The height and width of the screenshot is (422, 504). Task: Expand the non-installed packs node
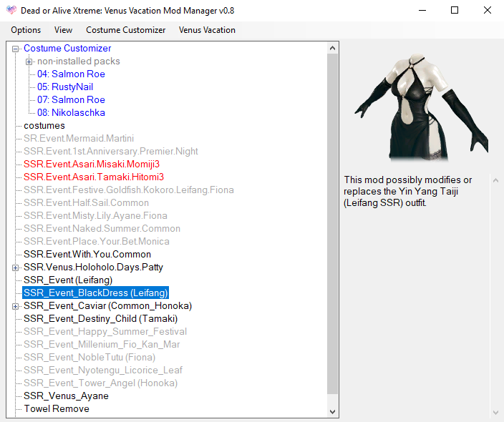[x=29, y=62]
